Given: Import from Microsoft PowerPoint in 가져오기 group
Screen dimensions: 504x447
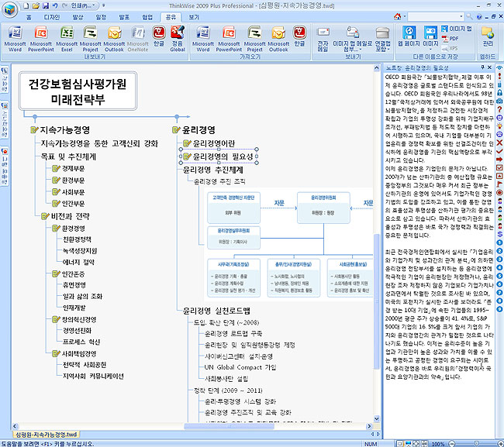Looking at the screenshot, I should pyautogui.click(x=229, y=39).
